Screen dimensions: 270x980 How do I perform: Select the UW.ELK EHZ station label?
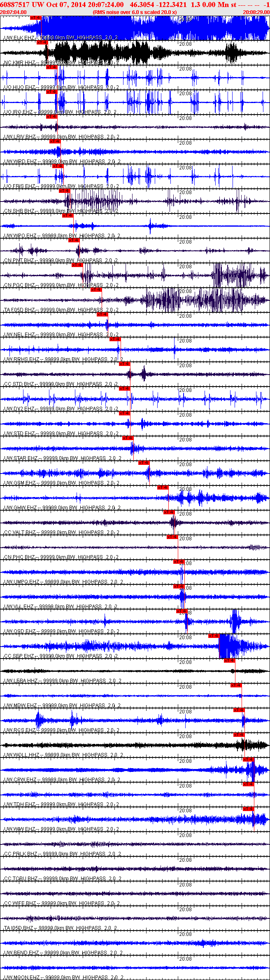click(19, 38)
